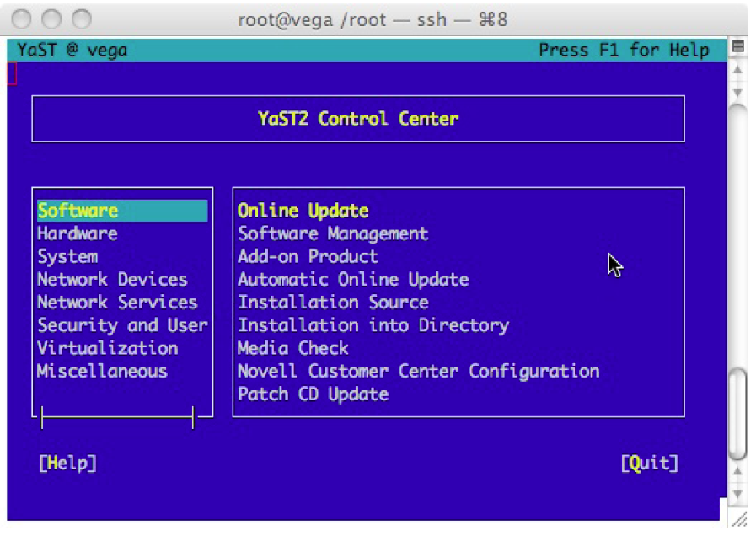The width and height of the screenshot is (756, 536).
Task: Click the 'YaST2 Control Center' title text
Action: (358, 119)
